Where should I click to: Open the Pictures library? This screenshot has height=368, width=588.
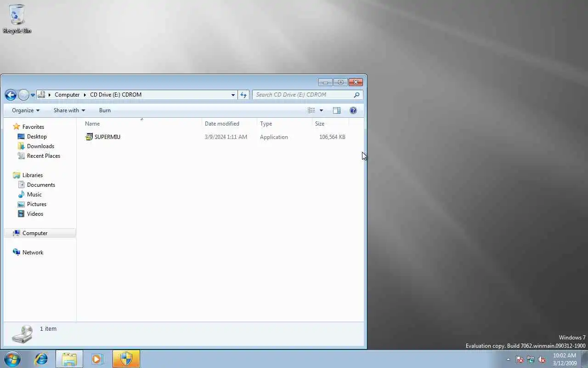(36, 204)
